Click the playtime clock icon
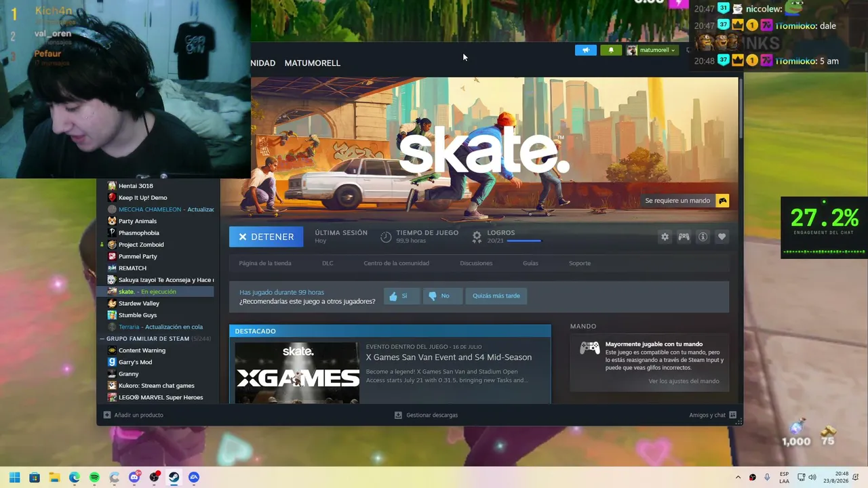The height and width of the screenshot is (488, 868). coord(386,237)
